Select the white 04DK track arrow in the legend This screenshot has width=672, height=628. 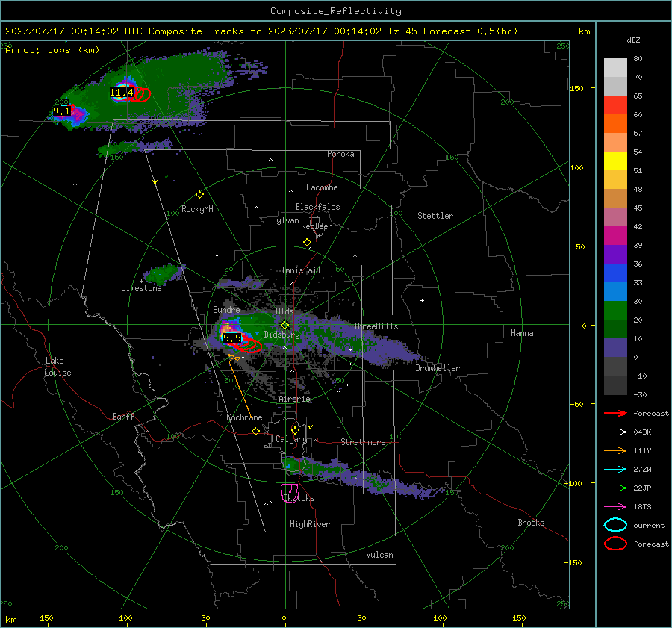pos(615,432)
